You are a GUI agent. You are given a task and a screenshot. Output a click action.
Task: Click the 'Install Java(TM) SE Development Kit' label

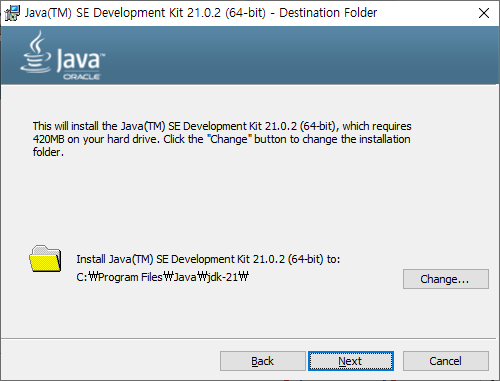click(x=208, y=259)
